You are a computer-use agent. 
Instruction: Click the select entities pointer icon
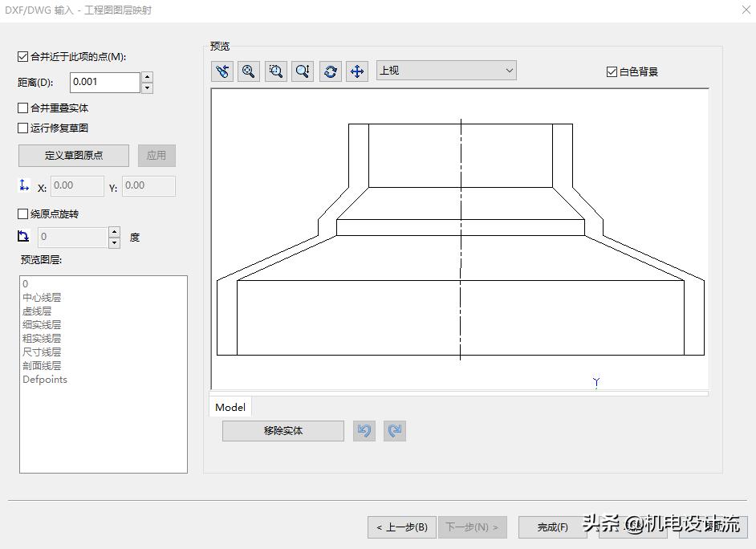(222, 71)
